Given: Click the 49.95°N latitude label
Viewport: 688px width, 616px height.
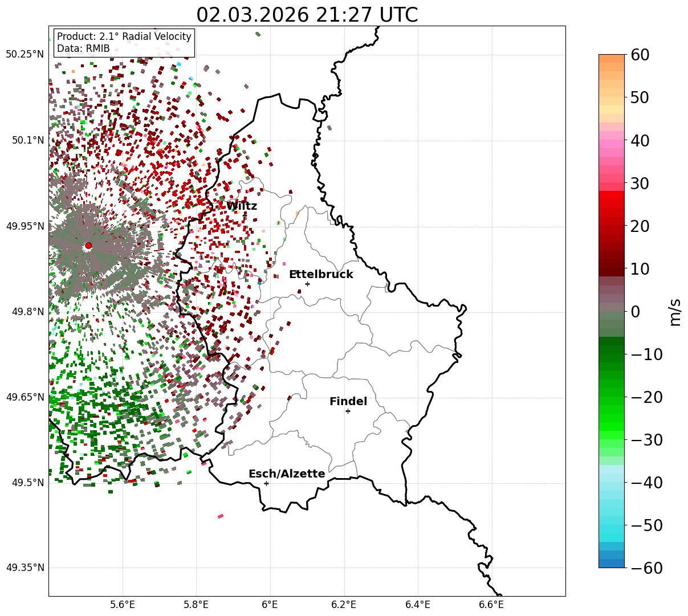Looking at the screenshot, I should [25, 226].
